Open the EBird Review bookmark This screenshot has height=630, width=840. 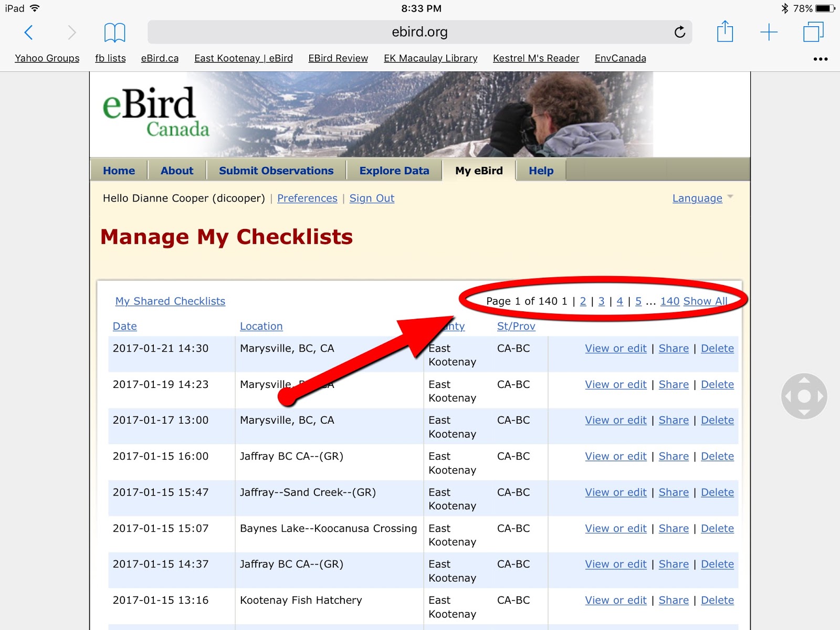(338, 58)
